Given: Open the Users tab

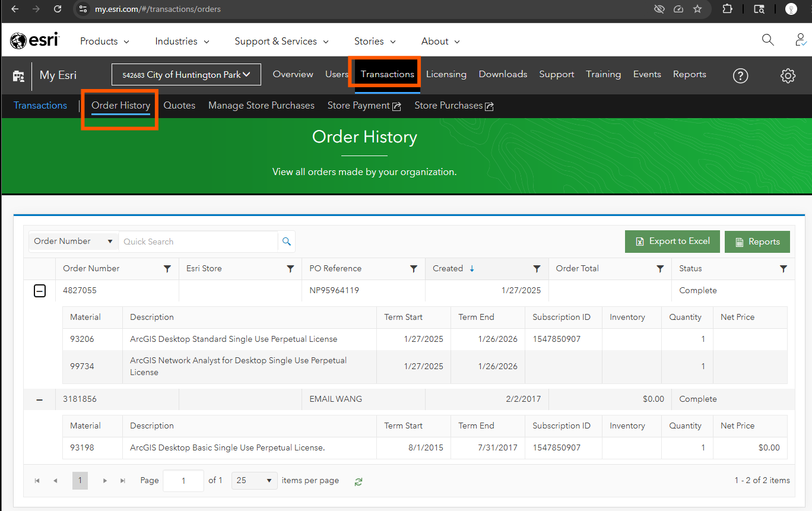Looking at the screenshot, I should (x=337, y=74).
